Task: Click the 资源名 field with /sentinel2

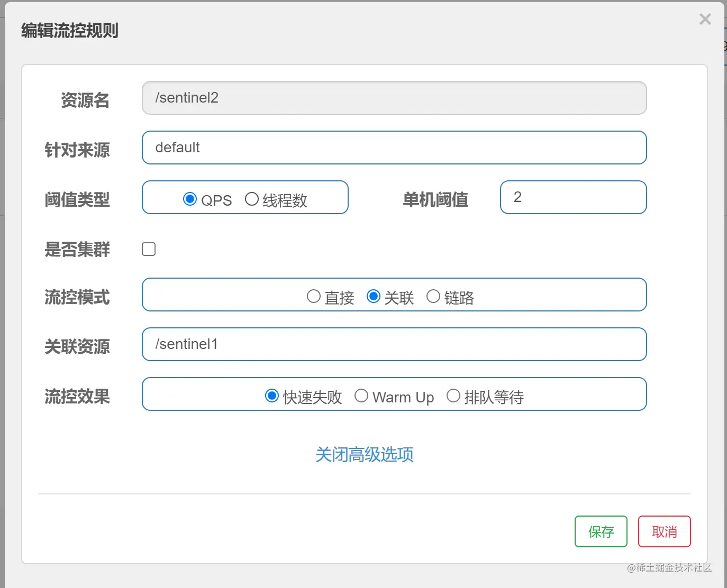Action: [394, 98]
